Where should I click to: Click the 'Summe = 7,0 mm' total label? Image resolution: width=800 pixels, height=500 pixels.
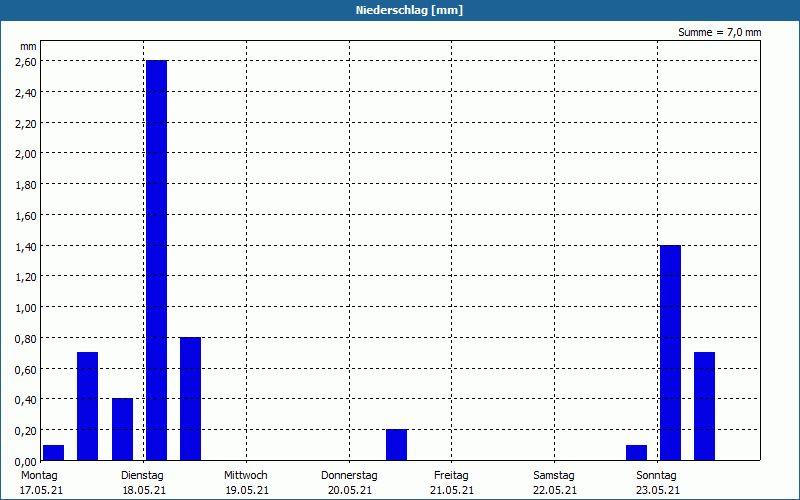719,32
